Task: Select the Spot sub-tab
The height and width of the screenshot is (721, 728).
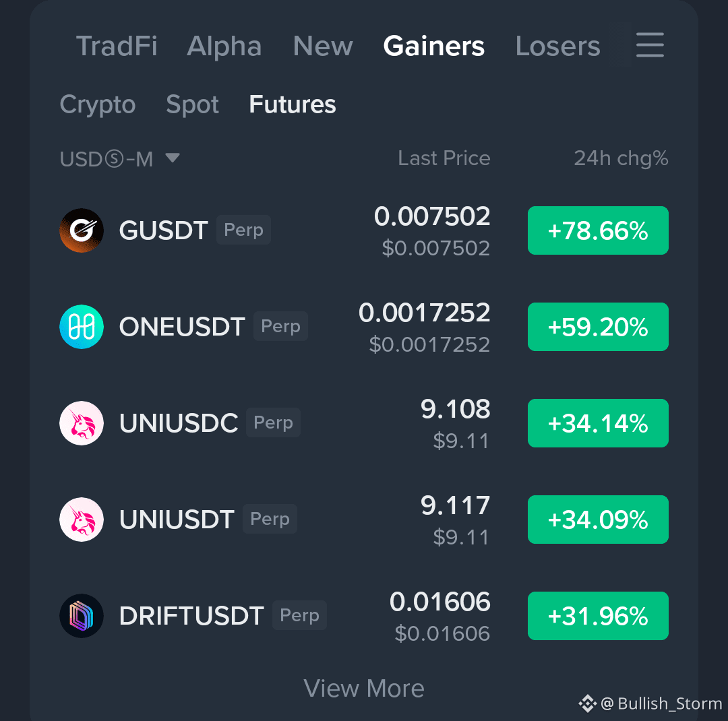Action: [192, 104]
